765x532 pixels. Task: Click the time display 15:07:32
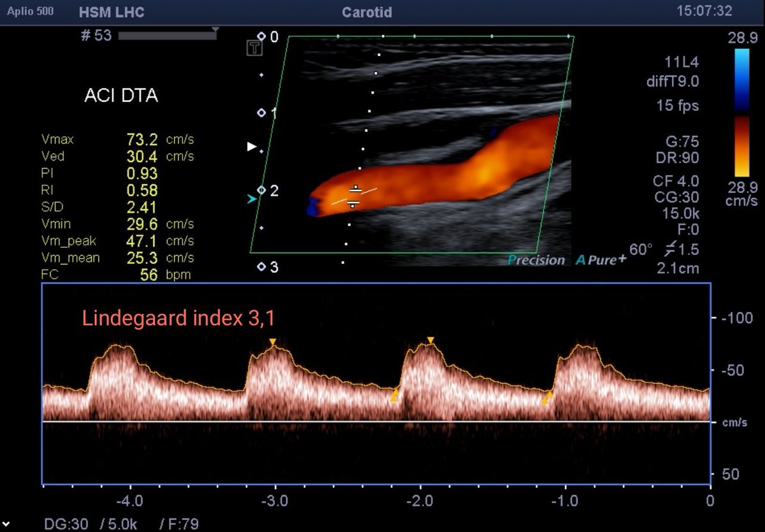coord(703,11)
